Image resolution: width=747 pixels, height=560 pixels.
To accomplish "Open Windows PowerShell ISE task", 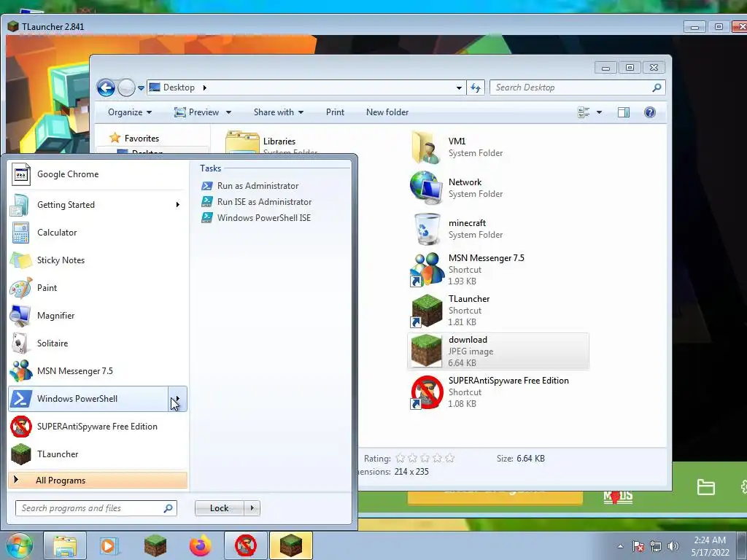I will tap(256, 217).
